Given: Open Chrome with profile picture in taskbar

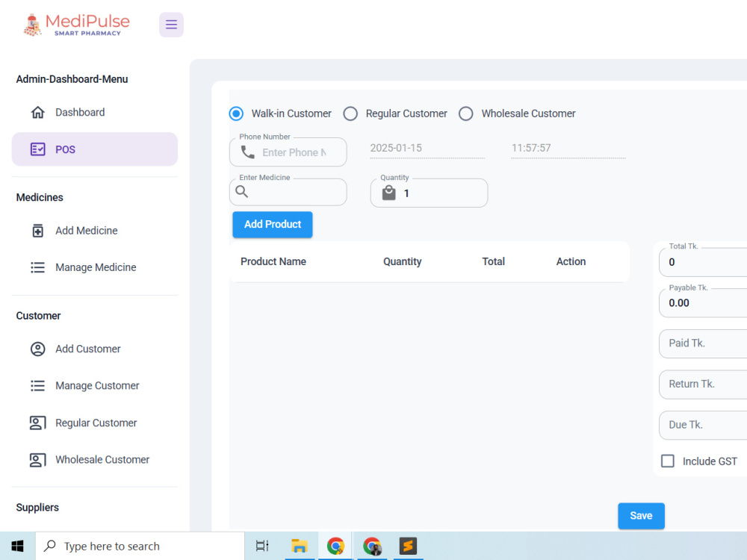Looking at the screenshot, I should [371, 546].
